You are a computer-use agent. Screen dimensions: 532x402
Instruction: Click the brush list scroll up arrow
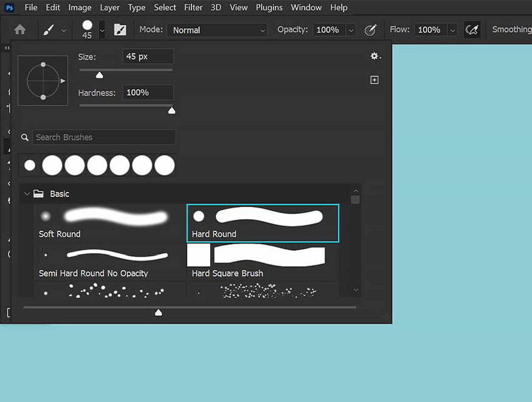coord(356,191)
